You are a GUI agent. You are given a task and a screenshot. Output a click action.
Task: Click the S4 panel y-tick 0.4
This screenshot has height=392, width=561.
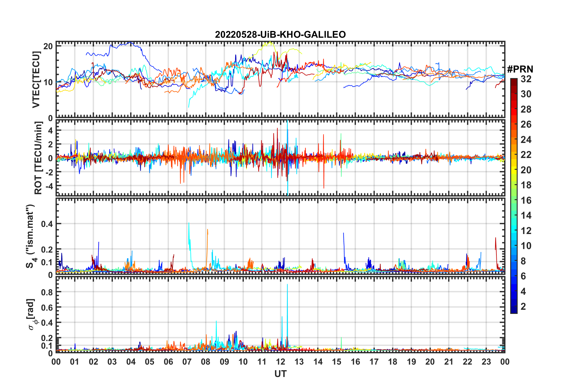(x=47, y=224)
